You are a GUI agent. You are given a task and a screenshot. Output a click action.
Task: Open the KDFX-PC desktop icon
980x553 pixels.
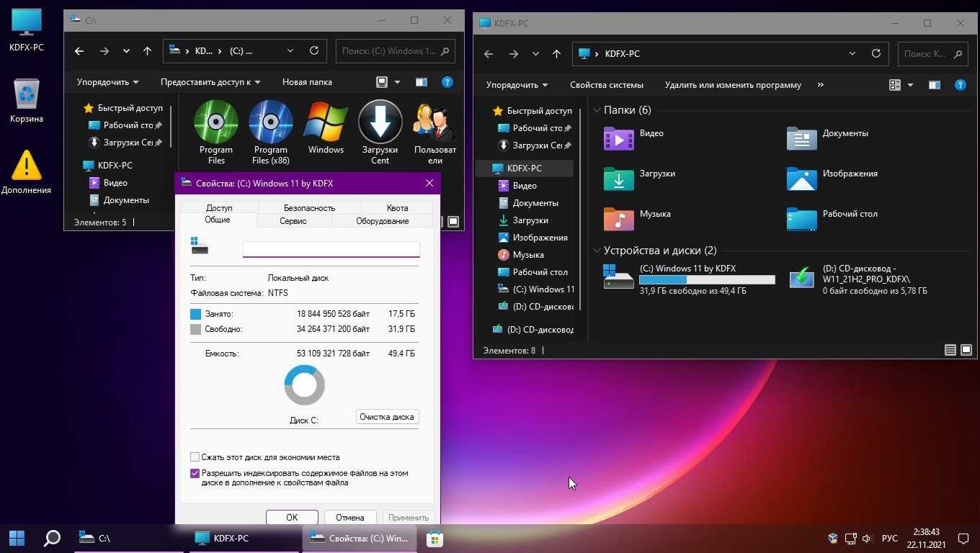(x=27, y=30)
